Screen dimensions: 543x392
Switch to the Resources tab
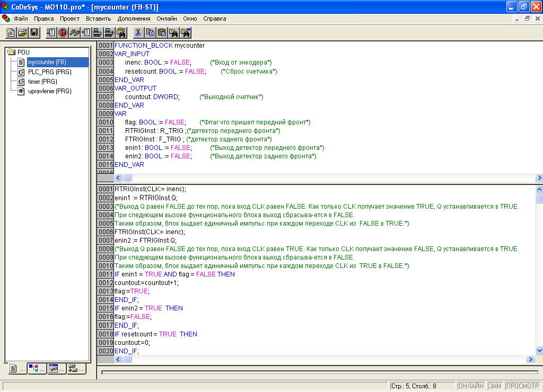coord(76,369)
